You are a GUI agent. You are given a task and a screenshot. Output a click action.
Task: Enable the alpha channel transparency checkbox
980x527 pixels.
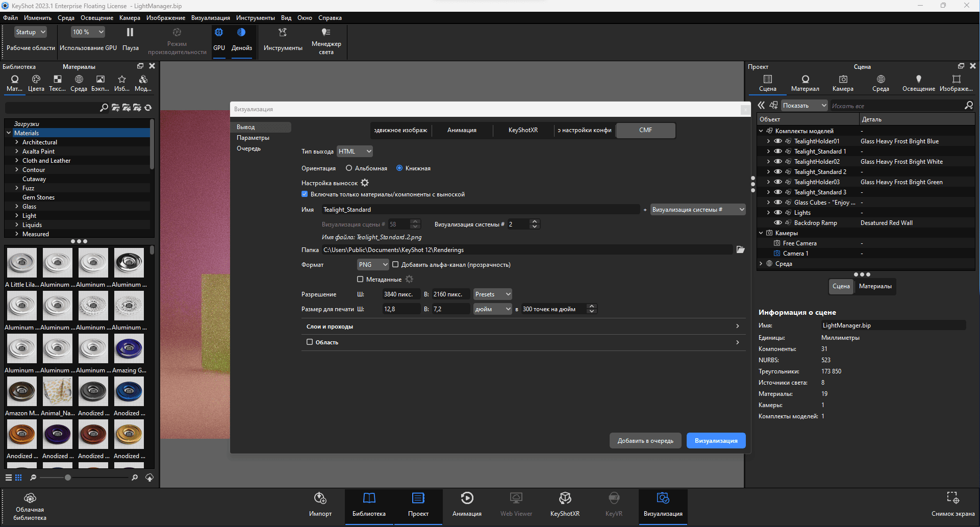pyautogui.click(x=395, y=264)
